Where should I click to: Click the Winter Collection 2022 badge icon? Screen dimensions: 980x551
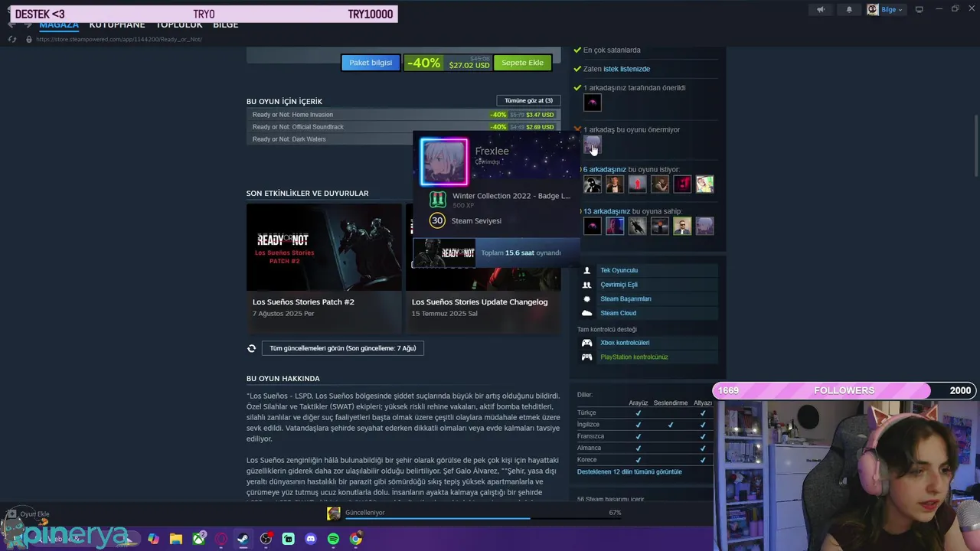pos(437,200)
